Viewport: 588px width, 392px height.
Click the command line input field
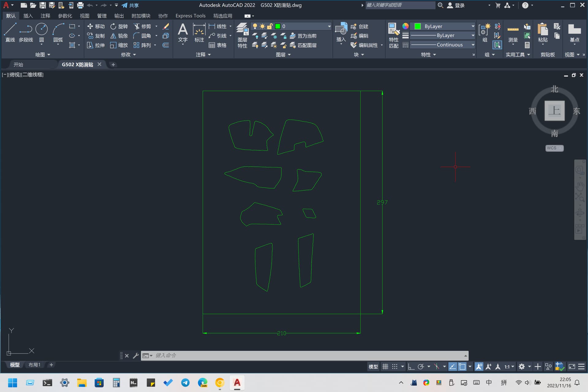coord(306,356)
